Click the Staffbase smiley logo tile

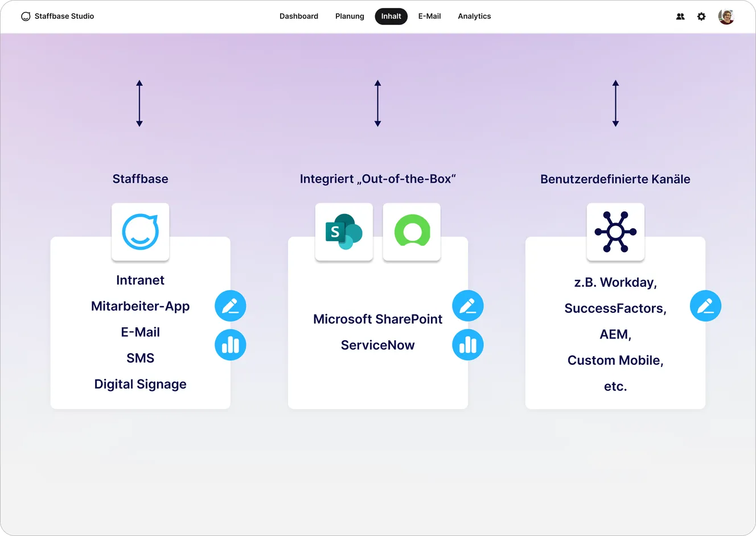pyautogui.click(x=141, y=232)
